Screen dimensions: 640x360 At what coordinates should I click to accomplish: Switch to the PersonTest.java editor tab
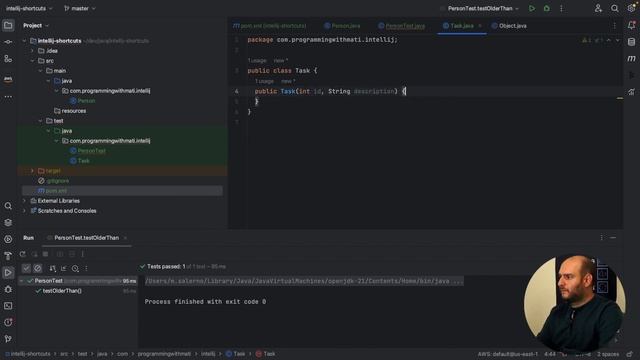401,26
